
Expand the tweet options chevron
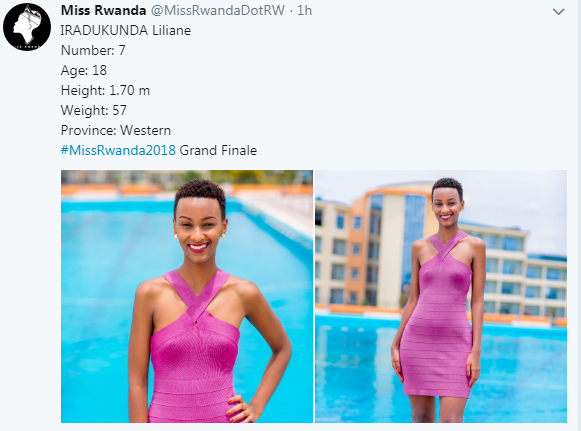(558, 12)
